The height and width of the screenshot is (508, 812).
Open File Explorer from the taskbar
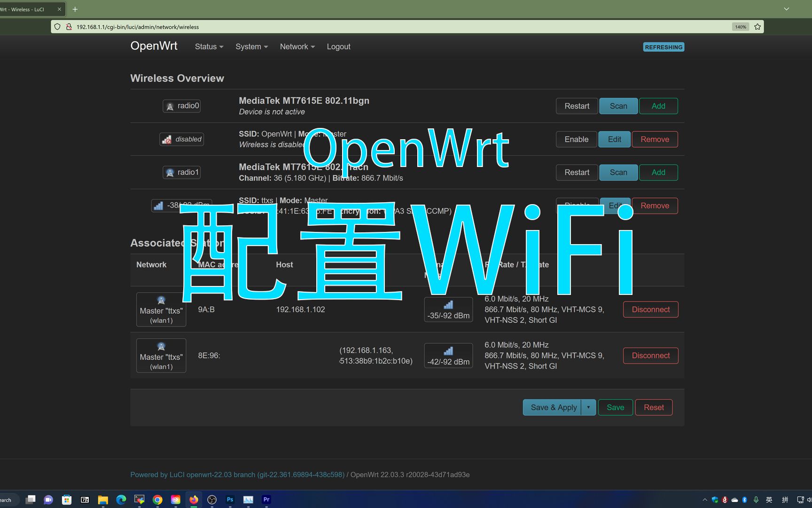click(103, 500)
